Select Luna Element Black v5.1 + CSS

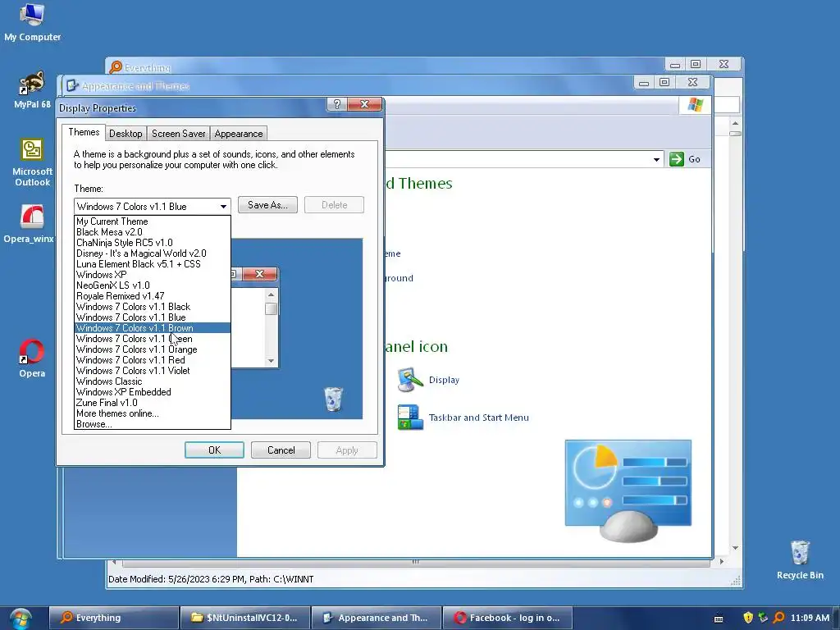pos(152,264)
